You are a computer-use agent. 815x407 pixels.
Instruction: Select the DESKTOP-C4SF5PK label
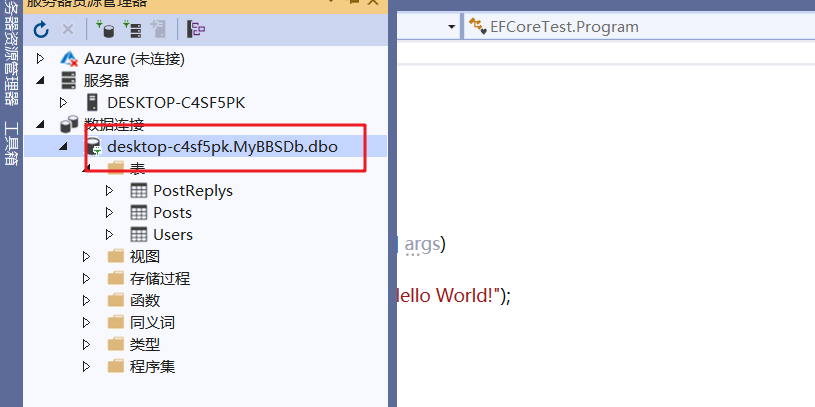click(x=176, y=102)
